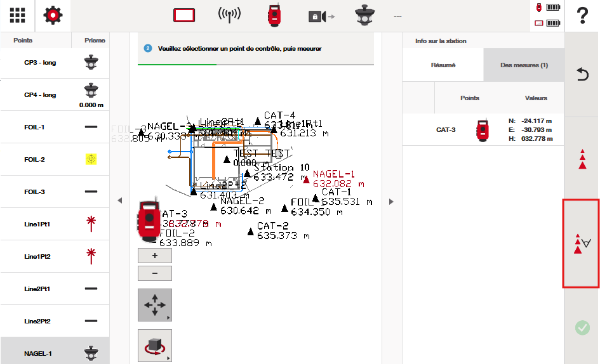Open the pan tool options button

click(154, 305)
